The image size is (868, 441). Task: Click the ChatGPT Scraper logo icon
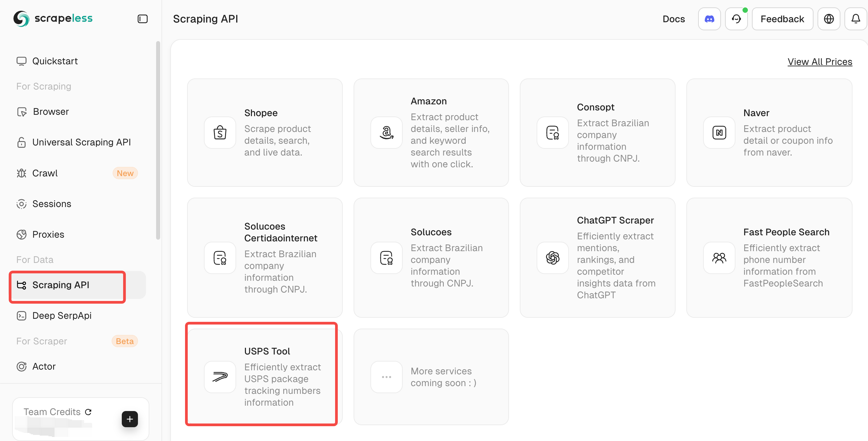tap(553, 258)
